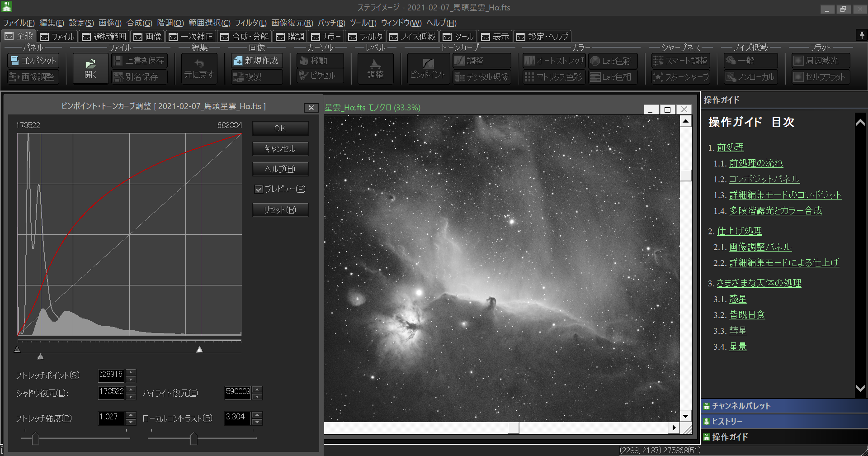Screen dimensions: 868x456
Task: Open the ヒストリー panel icon
Action: [x=707, y=422]
